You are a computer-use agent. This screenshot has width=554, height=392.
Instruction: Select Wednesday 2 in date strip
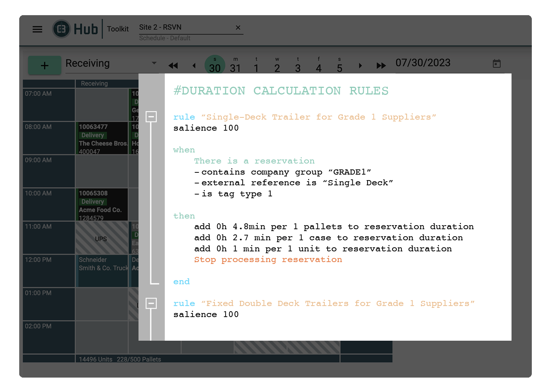click(x=277, y=65)
